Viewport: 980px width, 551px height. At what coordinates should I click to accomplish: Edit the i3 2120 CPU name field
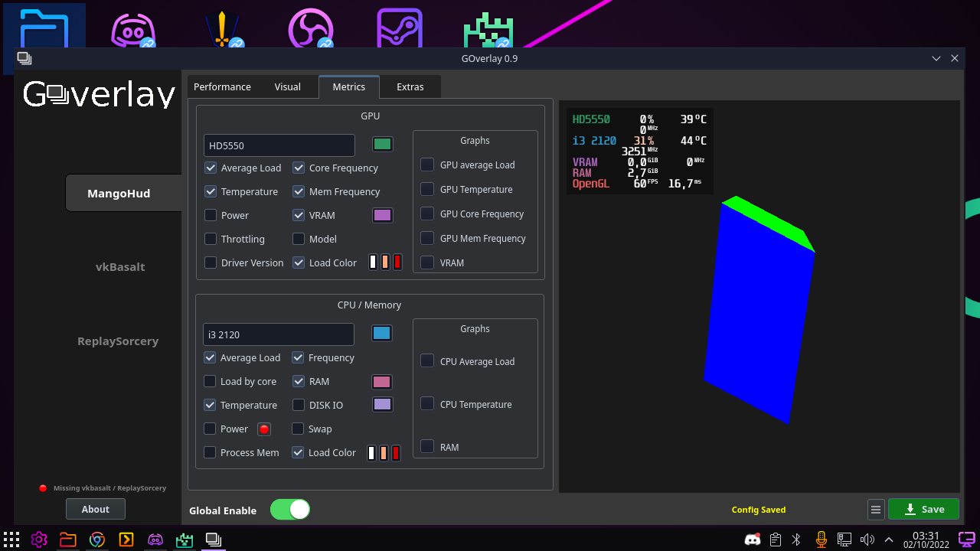(x=279, y=334)
